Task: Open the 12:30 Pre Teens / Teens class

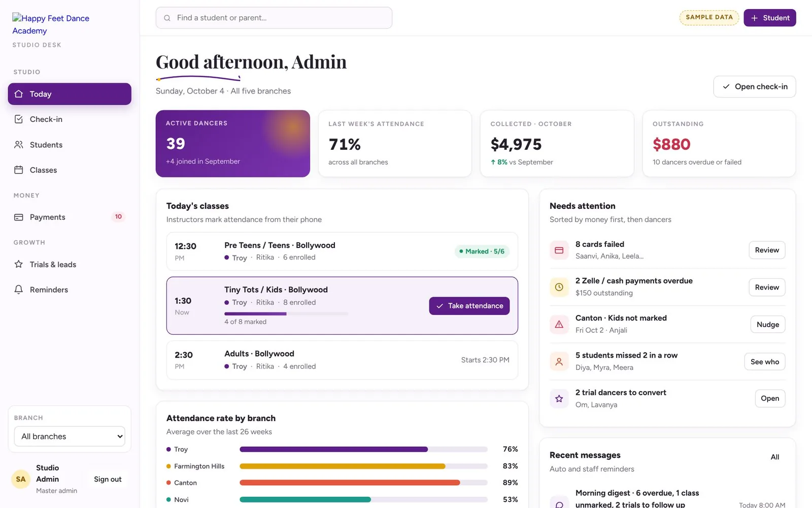Action: (342, 251)
